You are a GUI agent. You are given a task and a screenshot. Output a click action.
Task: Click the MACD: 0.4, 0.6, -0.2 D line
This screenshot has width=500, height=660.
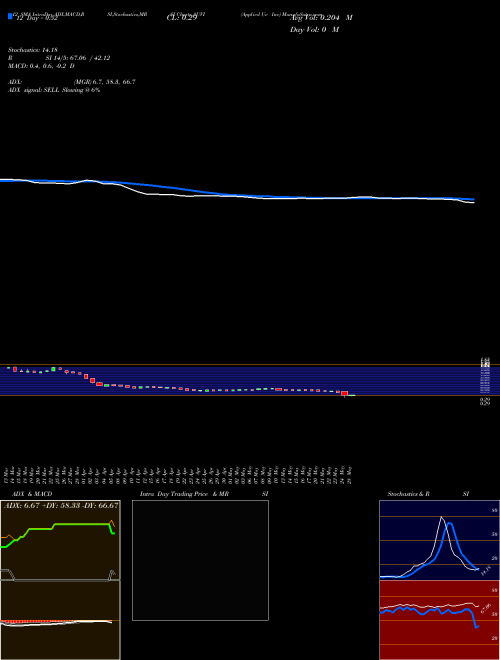click(x=41, y=66)
